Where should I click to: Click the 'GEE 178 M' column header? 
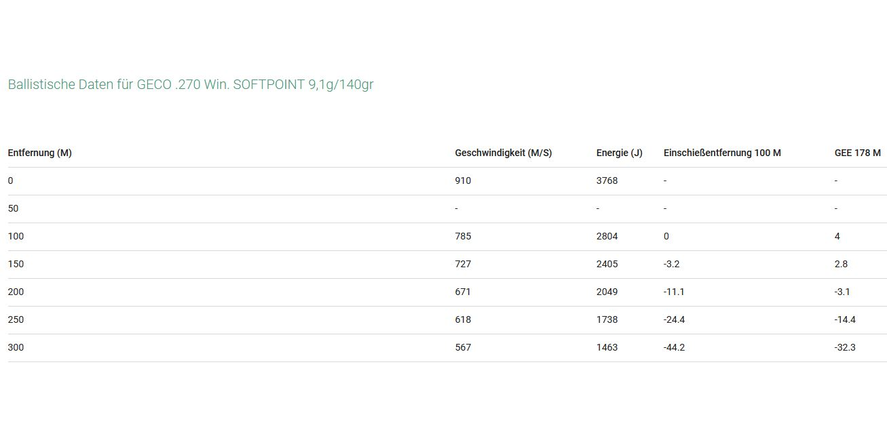[x=857, y=153]
